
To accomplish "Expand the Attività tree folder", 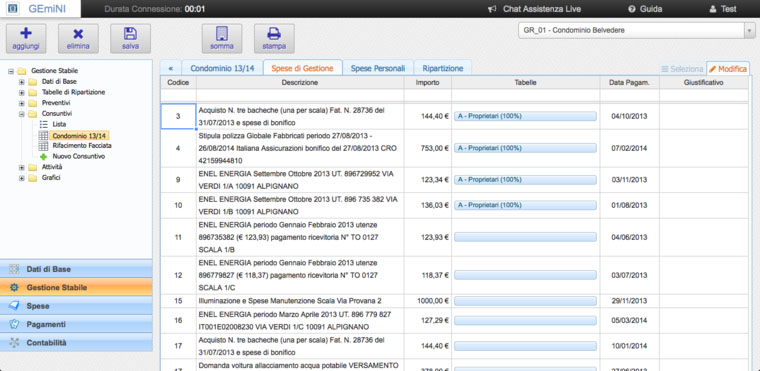I will 21,167.
